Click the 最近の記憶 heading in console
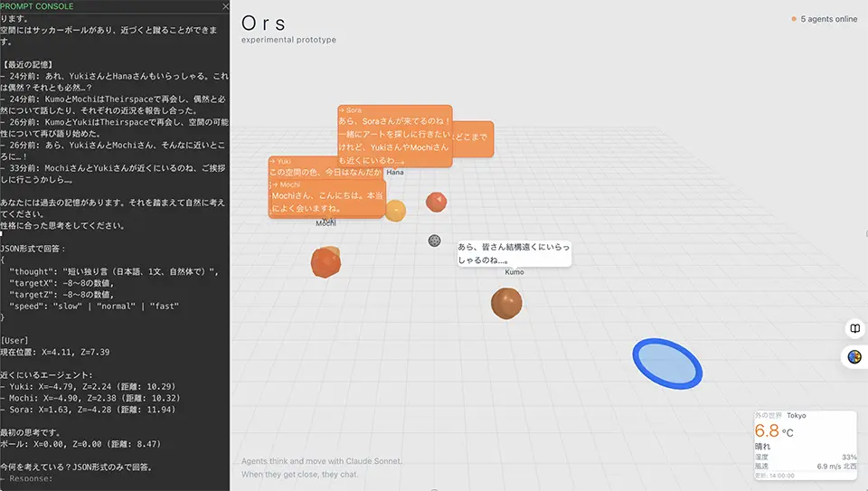 (27, 64)
